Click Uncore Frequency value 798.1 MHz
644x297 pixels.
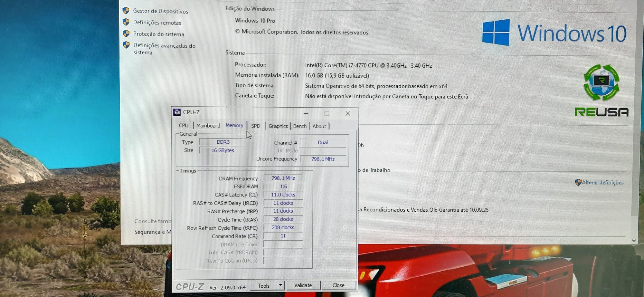323,159
